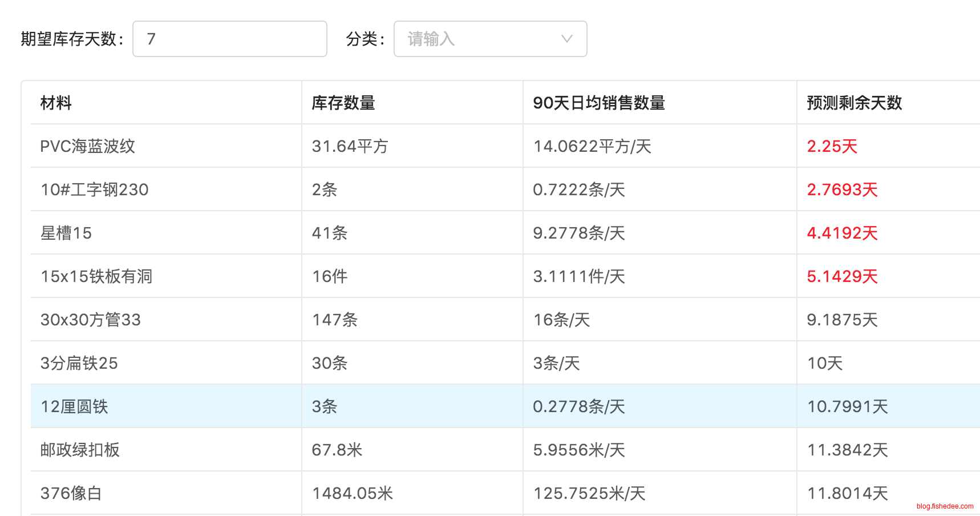This screenshot has width=980, height=516.
Task: Click the highlighted 12厘圆铁 row
Action: tap(74, 406)
